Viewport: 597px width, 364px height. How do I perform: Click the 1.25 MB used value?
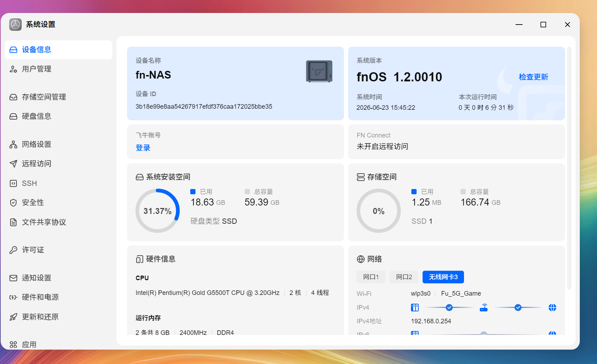tap(426, 202)
